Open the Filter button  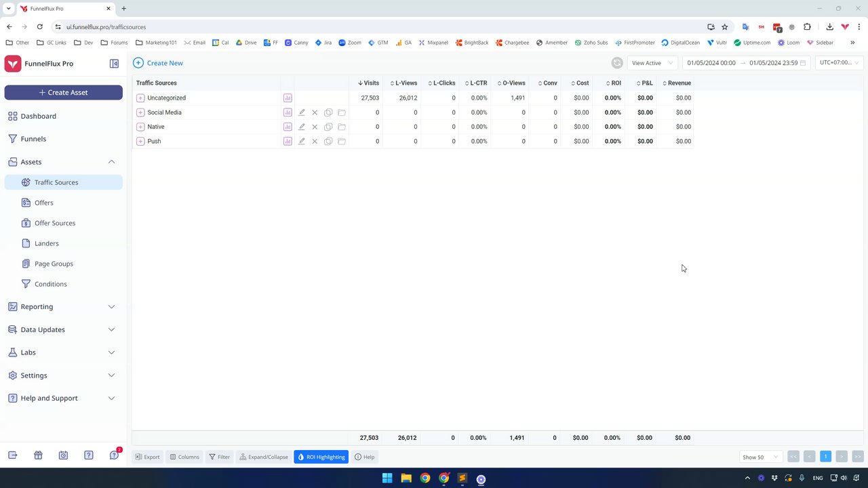point(219,457)
